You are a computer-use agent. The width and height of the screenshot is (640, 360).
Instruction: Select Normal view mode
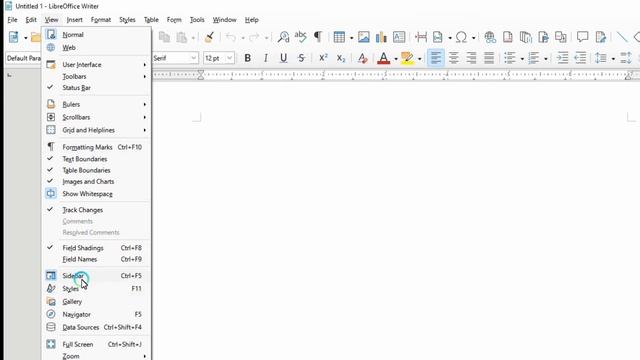96,35
